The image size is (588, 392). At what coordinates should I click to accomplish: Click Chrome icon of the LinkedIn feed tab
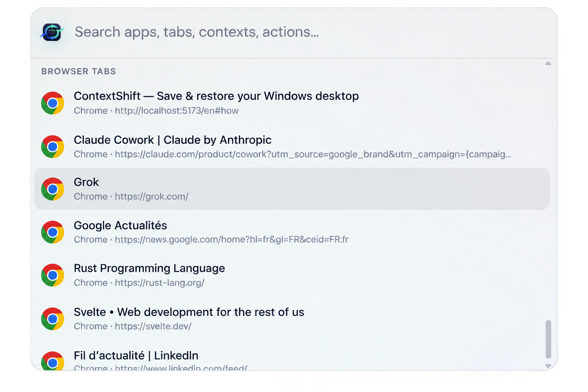[x=52, y=361]
